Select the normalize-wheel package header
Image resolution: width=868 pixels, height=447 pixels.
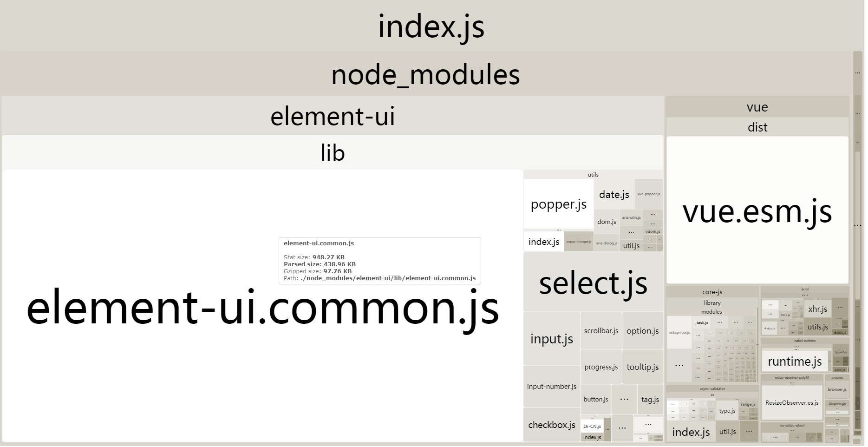coord(792,425)
